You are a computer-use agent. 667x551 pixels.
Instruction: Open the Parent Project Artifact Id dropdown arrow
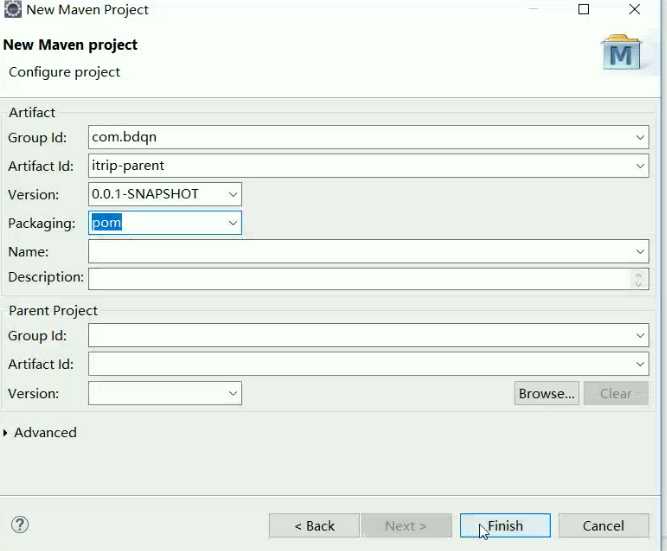click(640, 364)
